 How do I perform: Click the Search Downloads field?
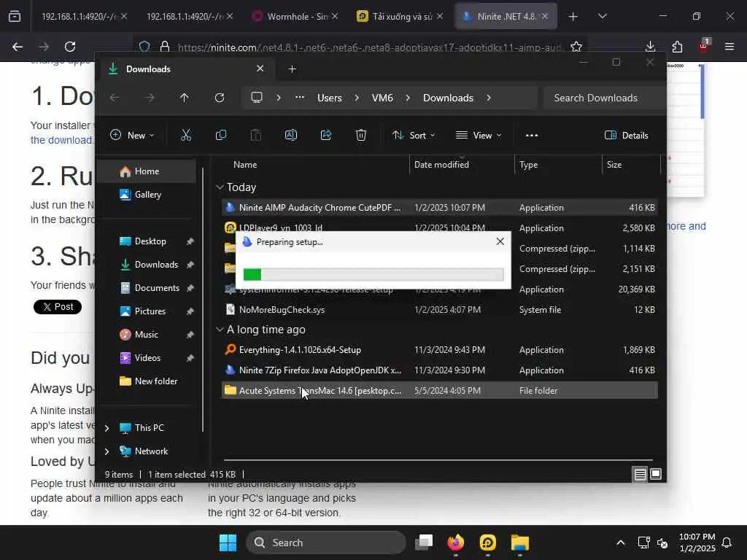coord(605,98)
